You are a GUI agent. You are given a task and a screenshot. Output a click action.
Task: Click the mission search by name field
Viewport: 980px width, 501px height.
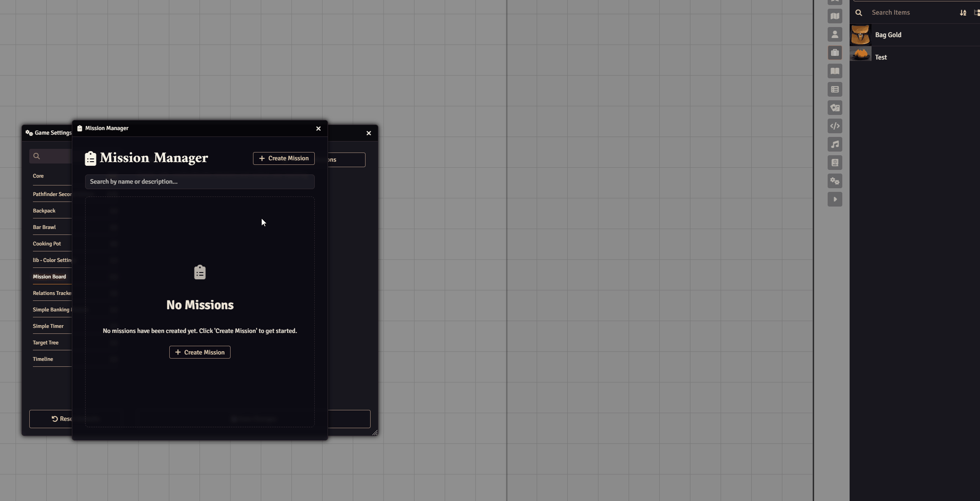pos(199,182)
